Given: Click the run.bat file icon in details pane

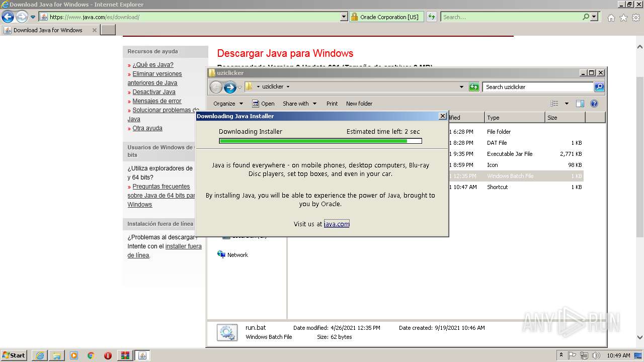Looking at the screenshot, I should [x=227, y=333].
